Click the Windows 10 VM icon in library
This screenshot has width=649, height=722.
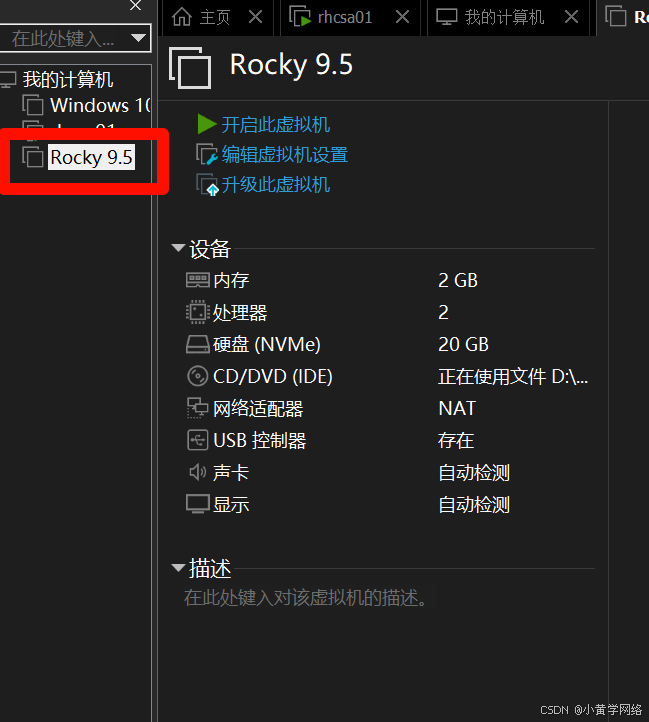[x=33, y=105]
